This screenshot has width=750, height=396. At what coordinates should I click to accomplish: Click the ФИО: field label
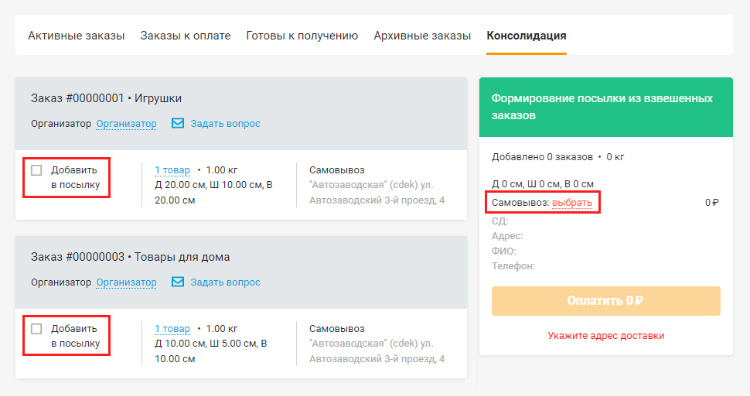click(504, 251)
